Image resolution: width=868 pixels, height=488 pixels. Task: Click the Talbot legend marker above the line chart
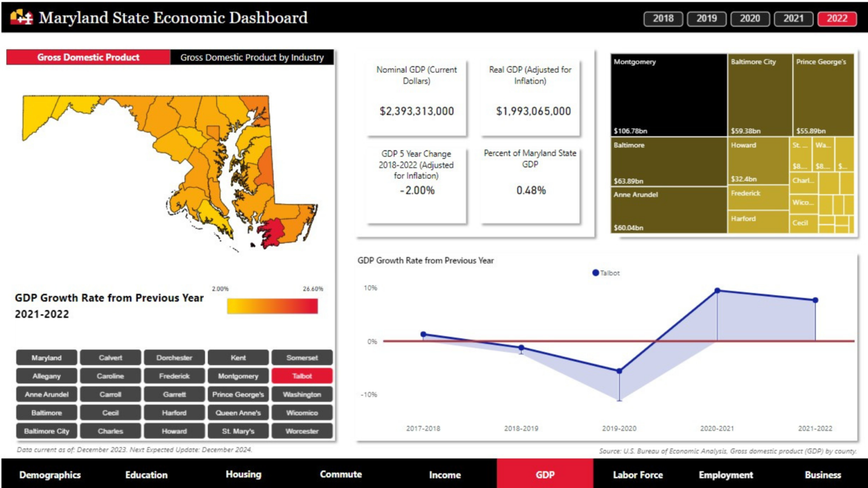pyautogui.click(x=596, y=273)
